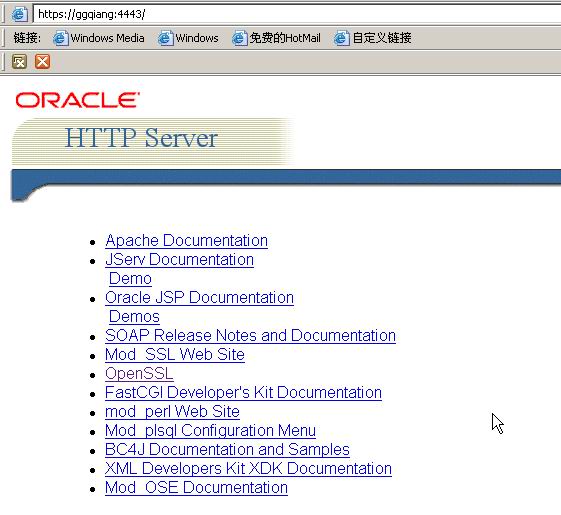Open SOAP Release Notes and Documentation
The width and height of the screenshot is (561, 515).
pos(250,335)
